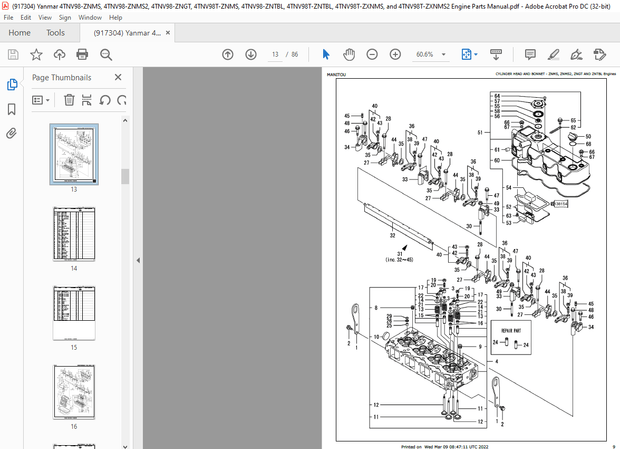Open the Bookmarks panel icon

[x=12, y=109]
